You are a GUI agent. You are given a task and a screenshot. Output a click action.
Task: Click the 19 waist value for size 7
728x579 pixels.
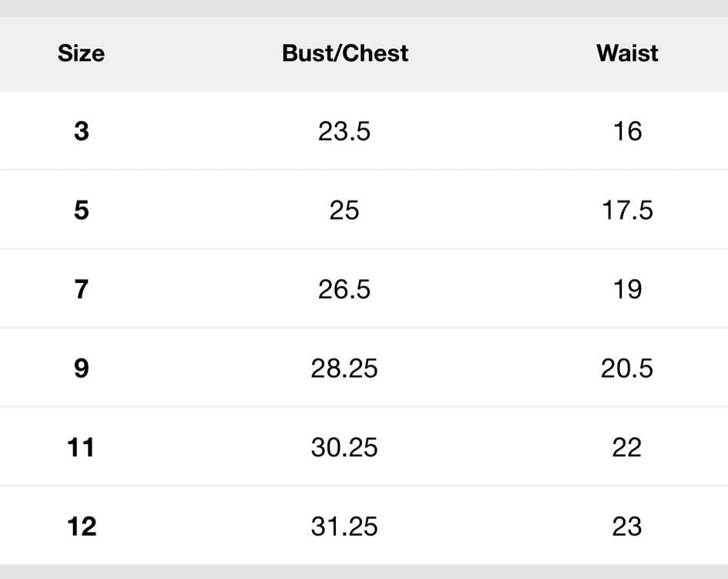click(x=627, y=289)
